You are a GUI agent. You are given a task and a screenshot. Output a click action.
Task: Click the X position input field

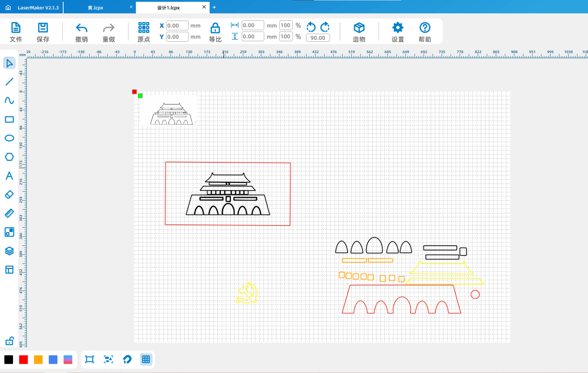[x=177, y=26]
